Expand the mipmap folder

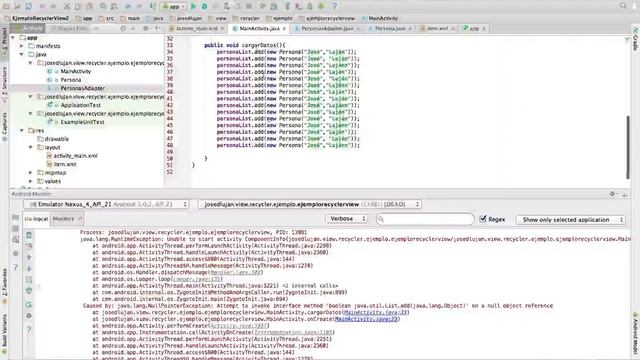click(31, 173)
